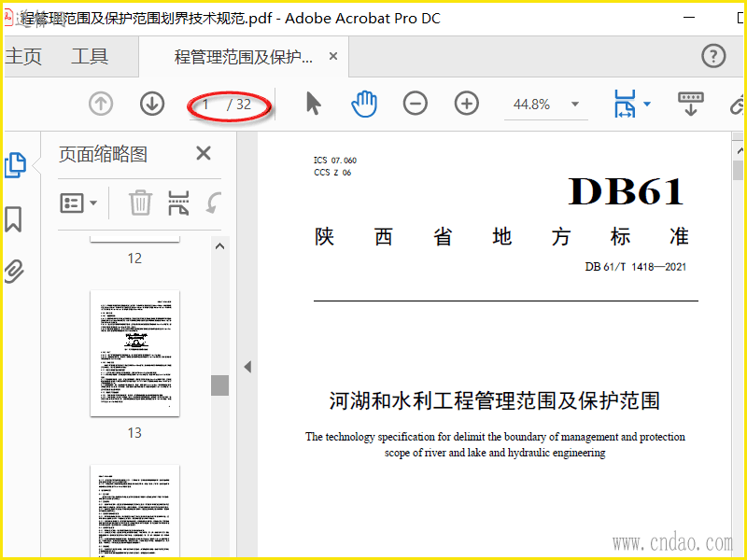Click the thumbnail panel scrollbar handle

pos(219,385)
